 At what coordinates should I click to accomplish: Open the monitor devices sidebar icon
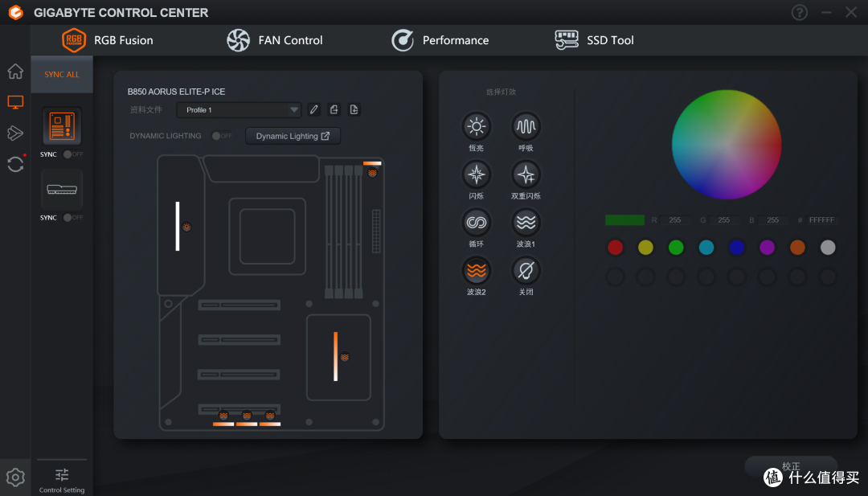coord(15,102)
